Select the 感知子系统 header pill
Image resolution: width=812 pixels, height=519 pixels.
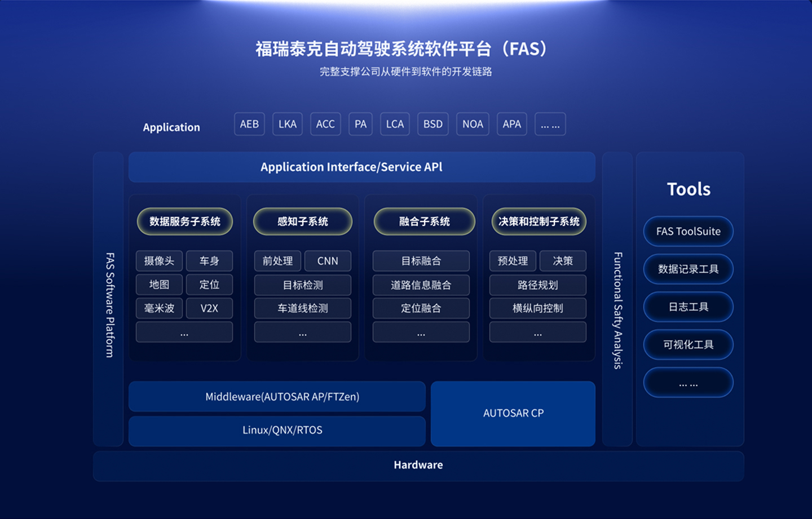pos(303,221)
